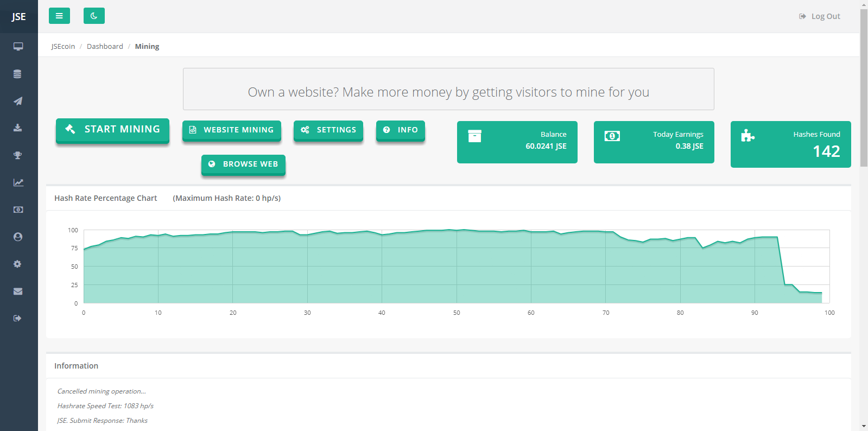This screenshot has height=431, width=868.
Task: Go to Dashboard breadcrumb link
Action: 105,46
